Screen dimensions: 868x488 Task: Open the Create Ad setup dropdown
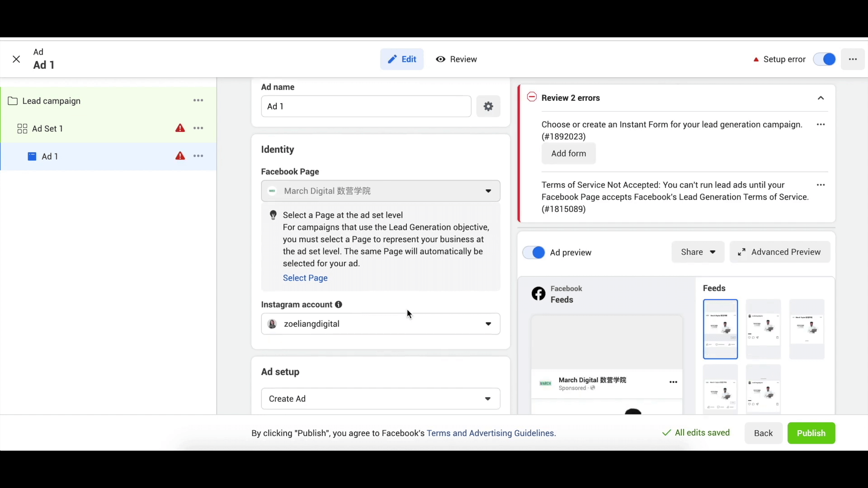pyautogui.click(x=379, y=399)
